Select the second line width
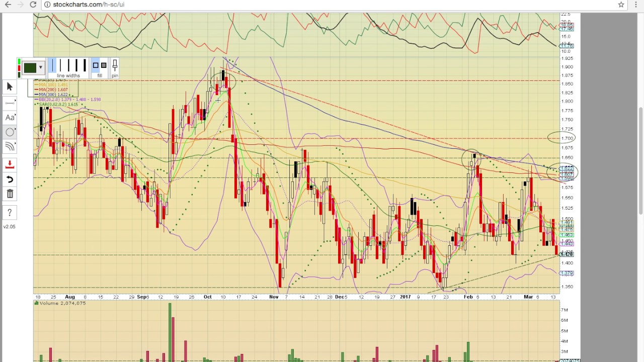This screenshot has width=644, height=362. tap(60, 65)
